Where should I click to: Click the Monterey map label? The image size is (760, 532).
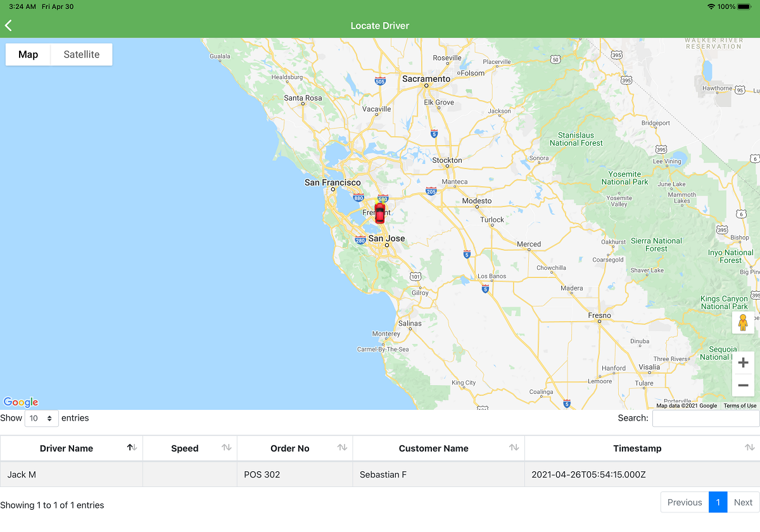(x=386, y=334)
